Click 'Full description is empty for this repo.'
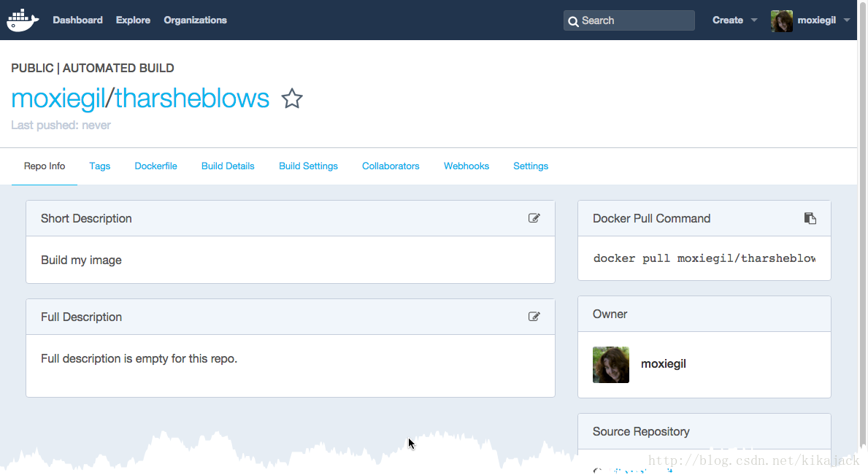This screenshot has height=475, width=868. pos(139,358)
